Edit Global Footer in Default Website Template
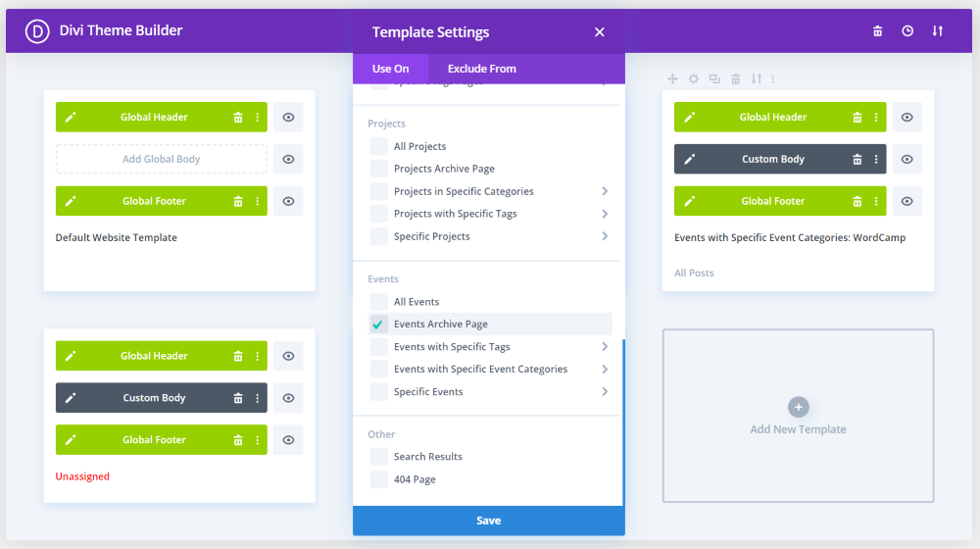Image resolution: width=980 pixels, height=549 pixels. 71,201
